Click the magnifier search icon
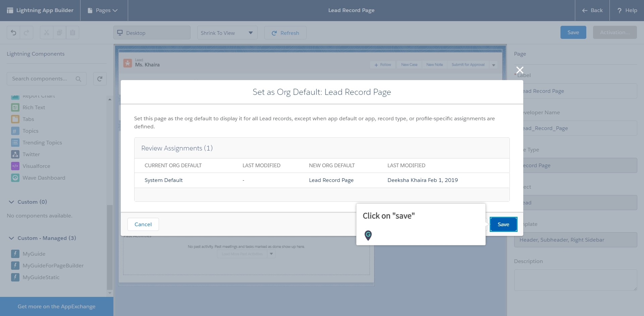Image resolution: width=644 pixels, height=316 pixels. 78,79
